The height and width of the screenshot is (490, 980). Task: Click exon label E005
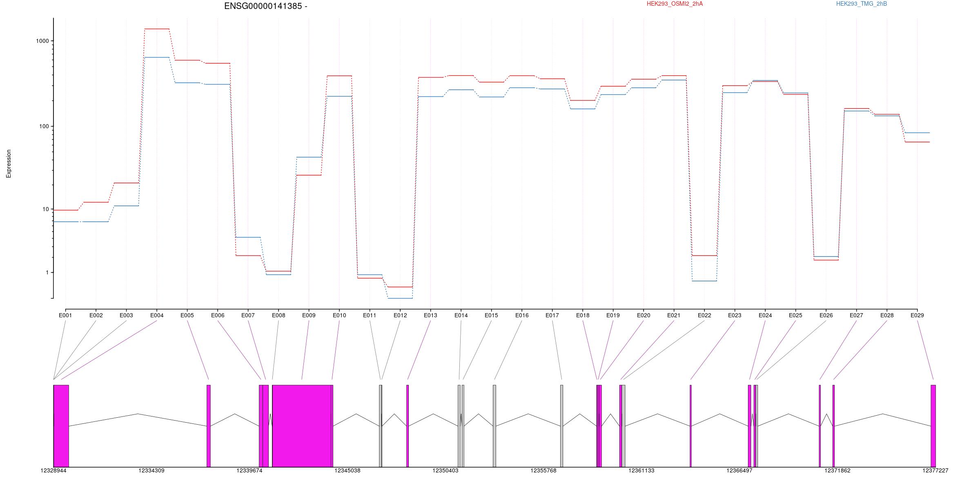pyautogui.click(x=187, y=315)
